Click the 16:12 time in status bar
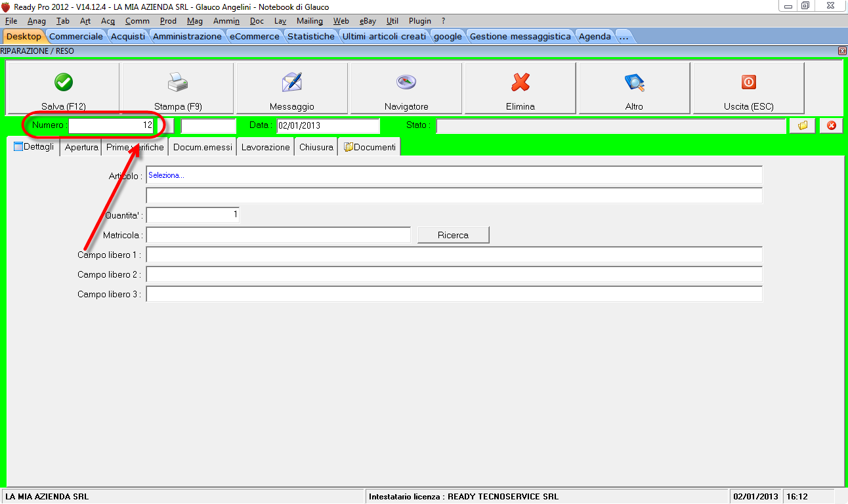This screenshot has width=848, height=504. coord(797,497)
